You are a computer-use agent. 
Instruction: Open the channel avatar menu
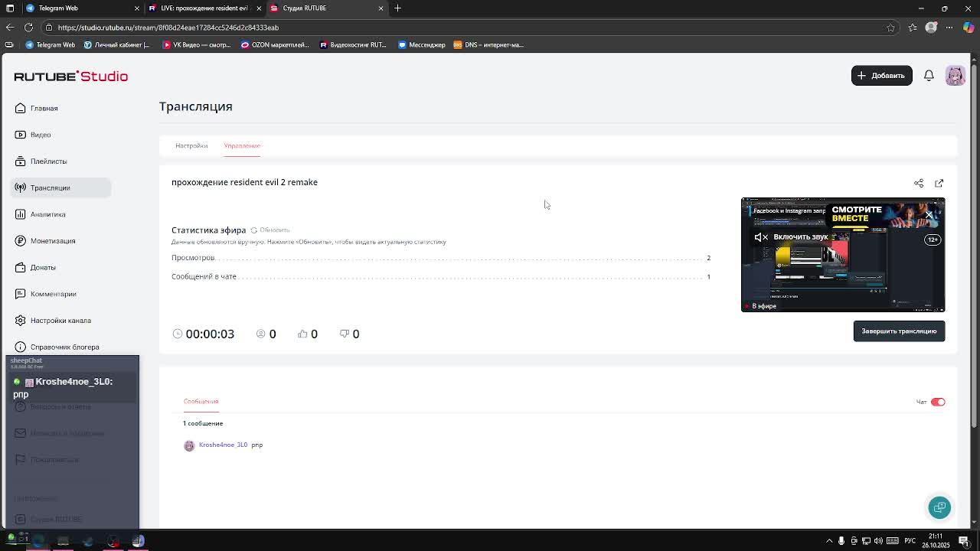(x=955, y=75)
